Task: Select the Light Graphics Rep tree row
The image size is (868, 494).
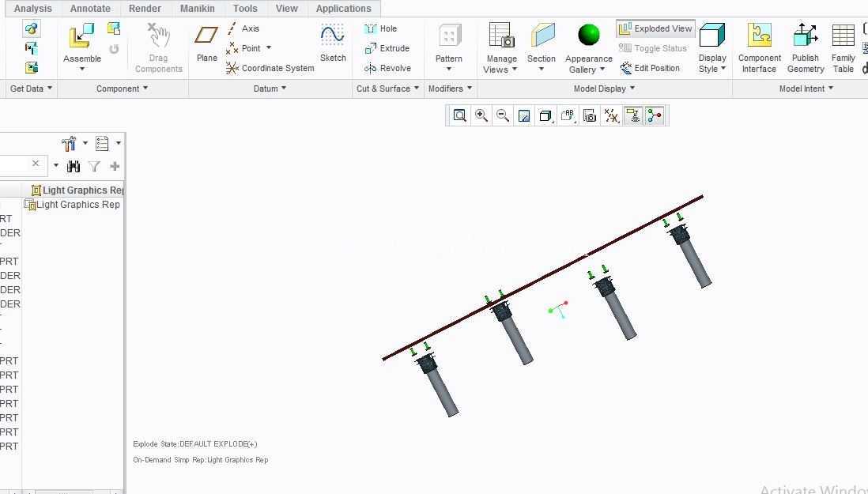Action: [73, 205]
